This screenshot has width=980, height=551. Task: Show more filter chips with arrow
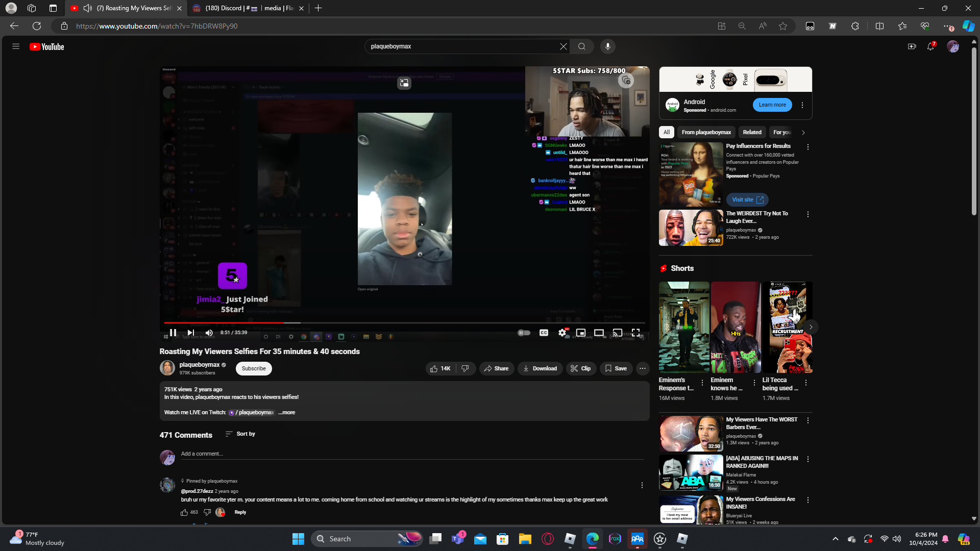coord(803,133)
